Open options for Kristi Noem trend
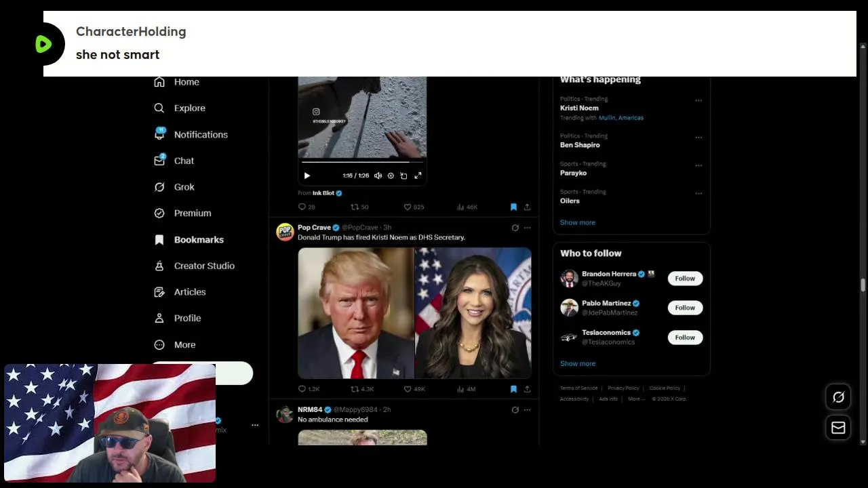 click(x=698, y=100)
